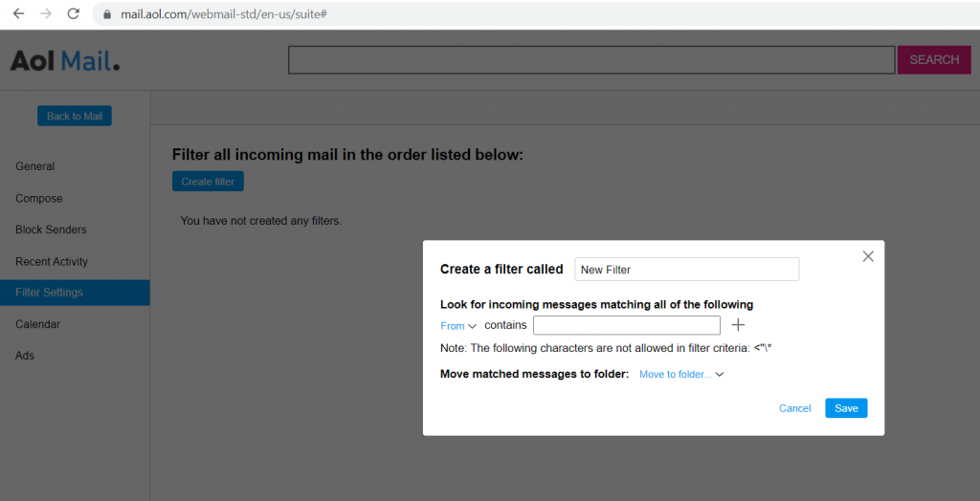The height and width of the screenshot is (501, 980).
Task: Open Compose settings section
Action: click(39, 198)
